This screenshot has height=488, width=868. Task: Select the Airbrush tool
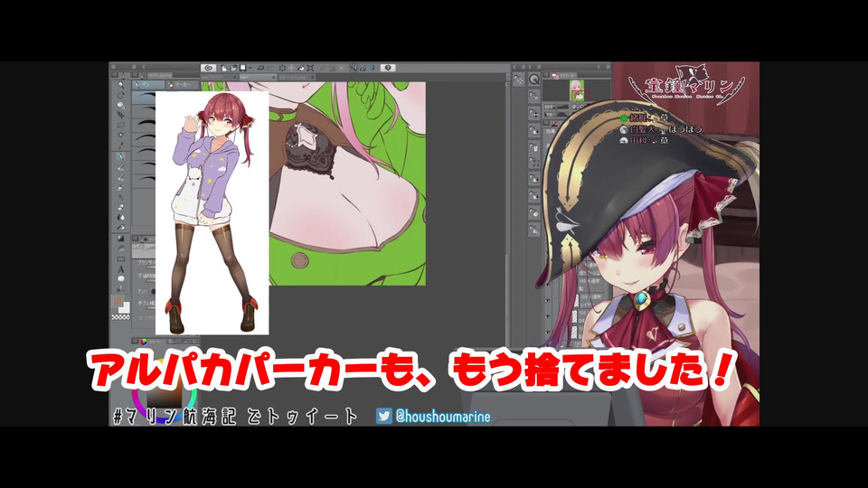[x=120, y=187]
